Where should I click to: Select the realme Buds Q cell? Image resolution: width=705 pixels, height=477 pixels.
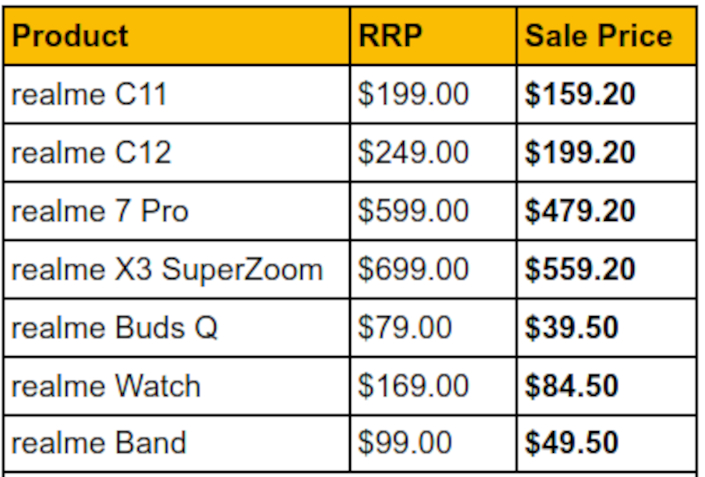point(114,327)
